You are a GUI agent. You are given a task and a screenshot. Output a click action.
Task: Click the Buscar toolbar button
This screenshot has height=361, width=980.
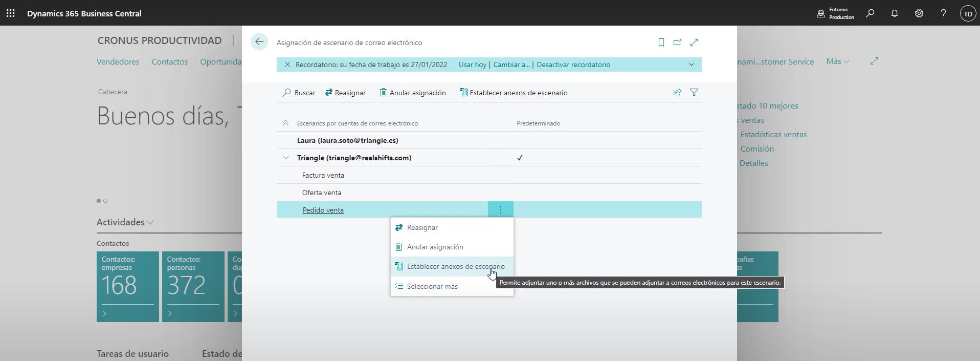point(299,93)
